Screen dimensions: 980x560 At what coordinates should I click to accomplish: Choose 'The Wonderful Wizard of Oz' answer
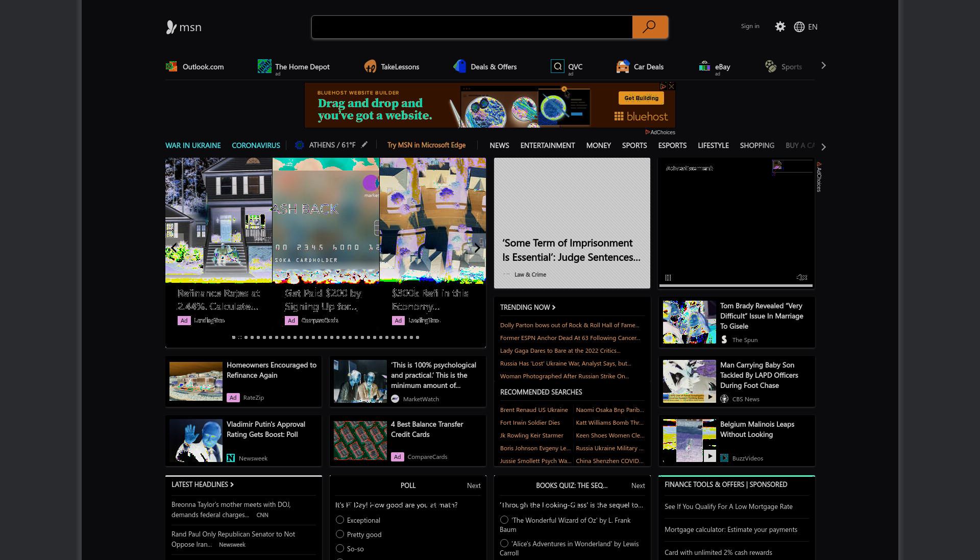click(504, 520)
